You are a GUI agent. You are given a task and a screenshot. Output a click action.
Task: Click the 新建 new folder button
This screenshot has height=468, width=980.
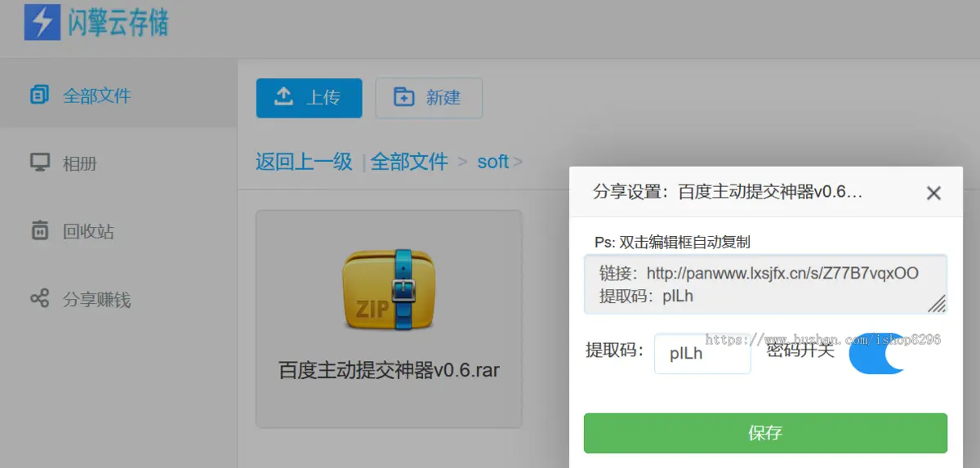coord(428,98)
